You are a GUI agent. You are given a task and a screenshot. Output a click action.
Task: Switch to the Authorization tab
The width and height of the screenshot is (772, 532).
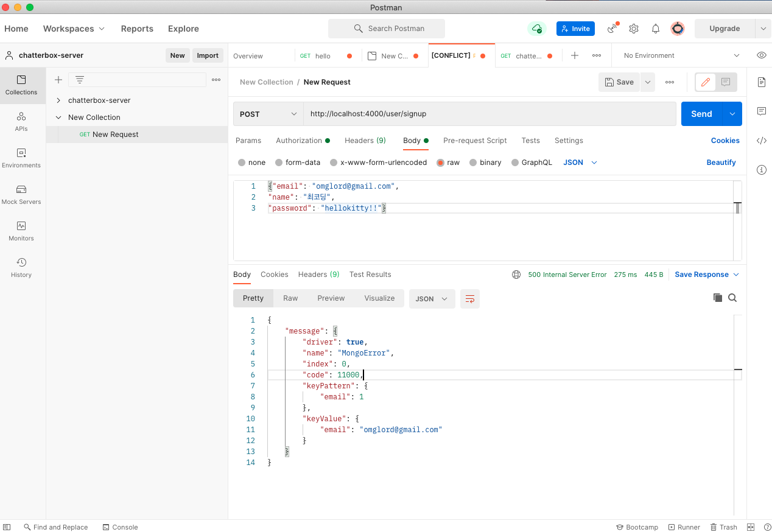point(303,141)
